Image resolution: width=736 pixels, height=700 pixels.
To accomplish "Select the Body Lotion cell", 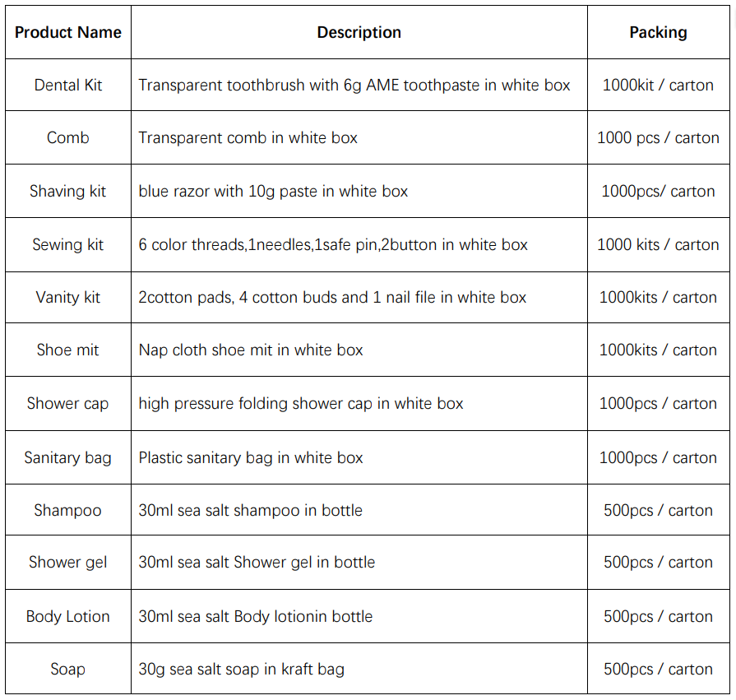I will click(68, 616).
